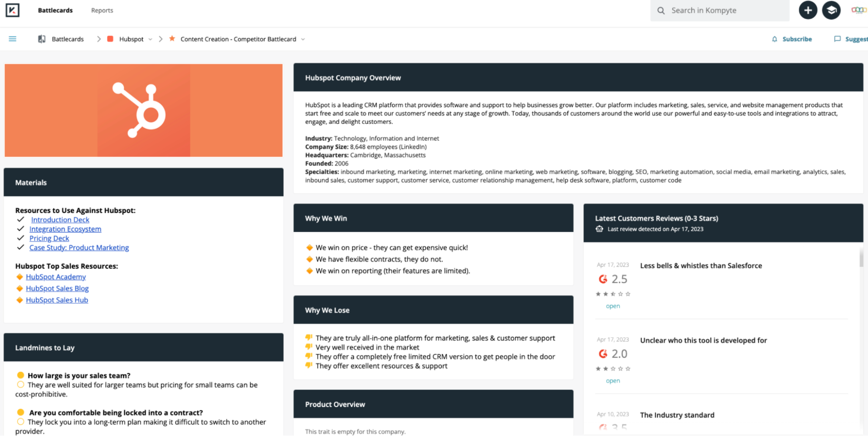Image resolution: width=868 pixels, height=436 pixels.
Task: Click Very well received in the market text
Action: pyautogui.click(x=367, y=347)
